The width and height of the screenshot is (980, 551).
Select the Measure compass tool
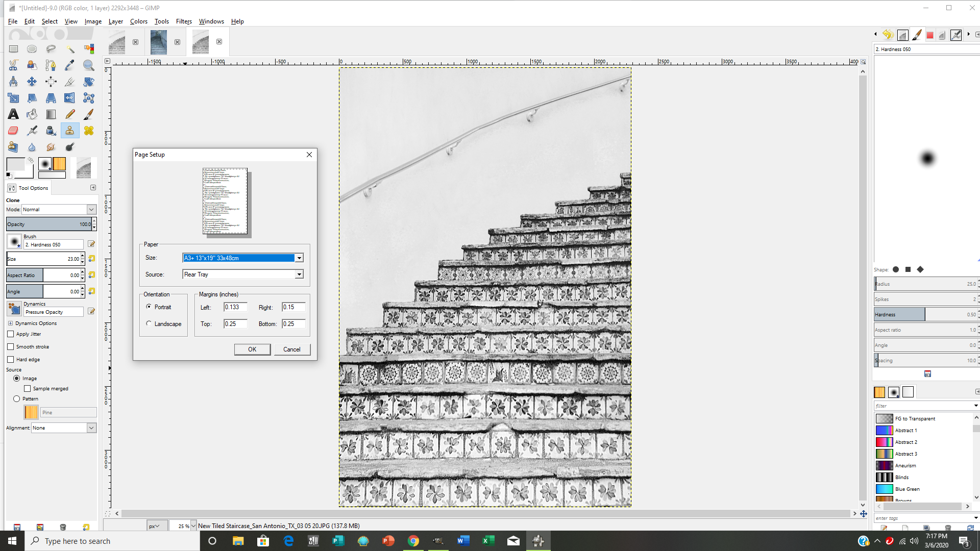click(x=13, y=82)
